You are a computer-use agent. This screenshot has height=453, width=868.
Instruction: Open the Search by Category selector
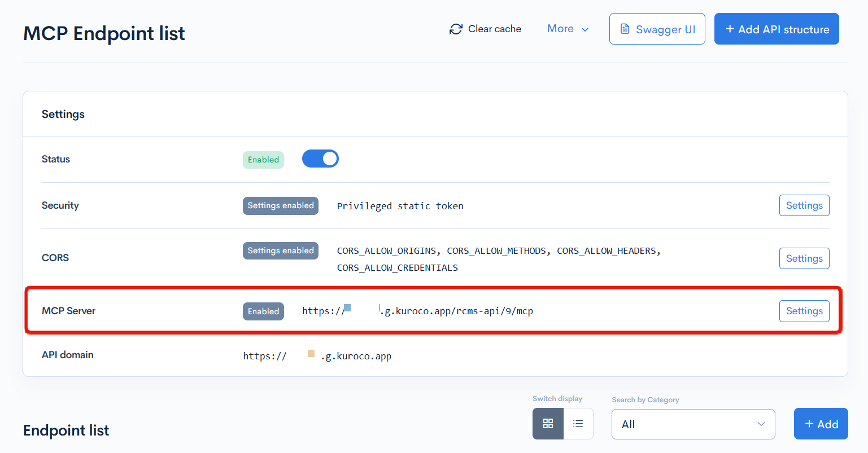[693, 424]
